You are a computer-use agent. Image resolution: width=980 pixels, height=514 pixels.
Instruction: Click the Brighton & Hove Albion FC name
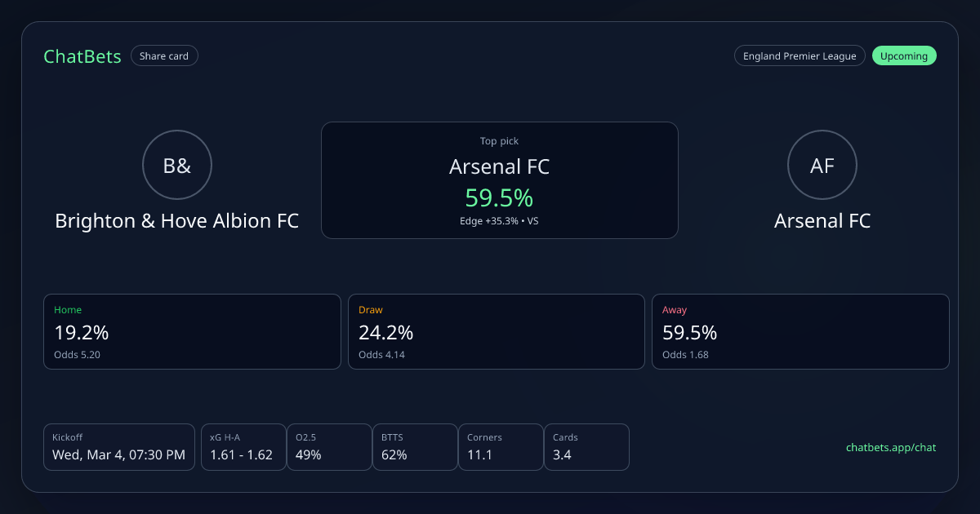[177, 221]
